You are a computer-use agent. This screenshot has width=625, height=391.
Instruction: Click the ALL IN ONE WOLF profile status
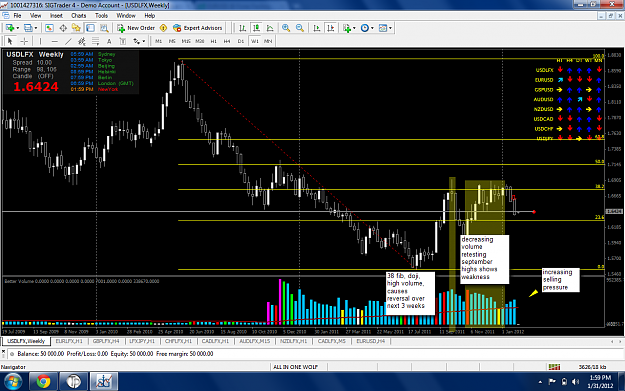click(295, 367)
